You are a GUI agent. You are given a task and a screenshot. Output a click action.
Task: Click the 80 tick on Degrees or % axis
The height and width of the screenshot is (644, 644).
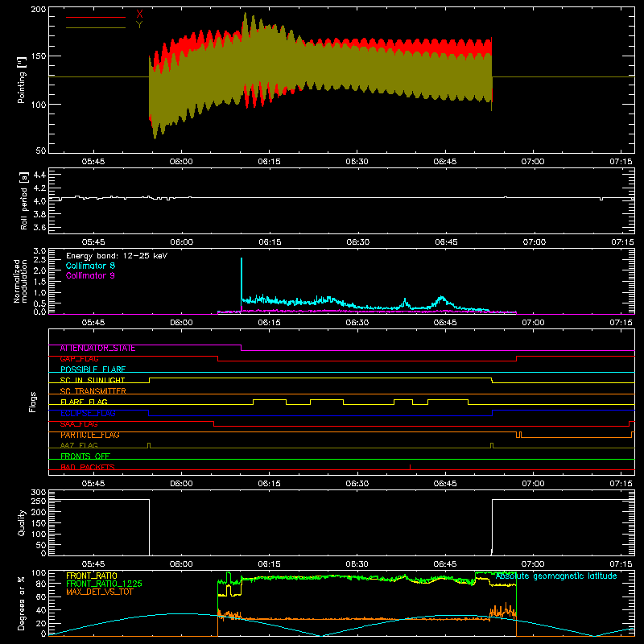coord(42,584)
